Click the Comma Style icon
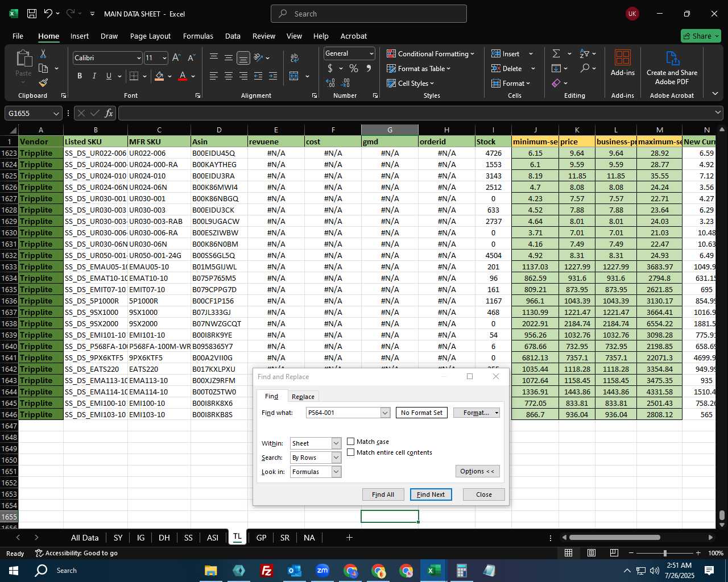 pos(369,68)
